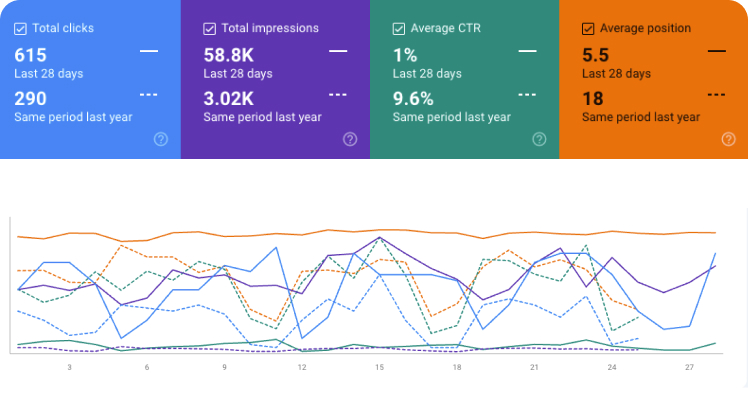The width and height of the screenshot is (748, 416).
Task: Click dashed line legend beside 9.6% CTR
Action: click(528, 95)
